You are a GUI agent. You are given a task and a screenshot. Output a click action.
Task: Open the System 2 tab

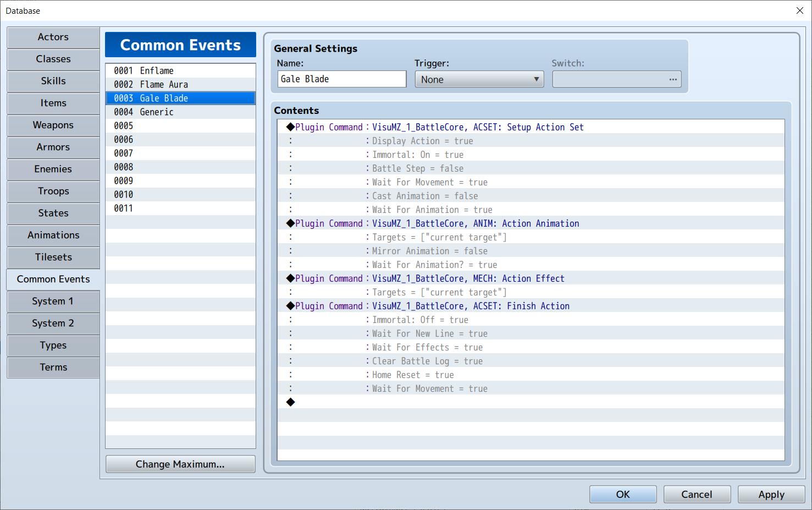[53, 323]
